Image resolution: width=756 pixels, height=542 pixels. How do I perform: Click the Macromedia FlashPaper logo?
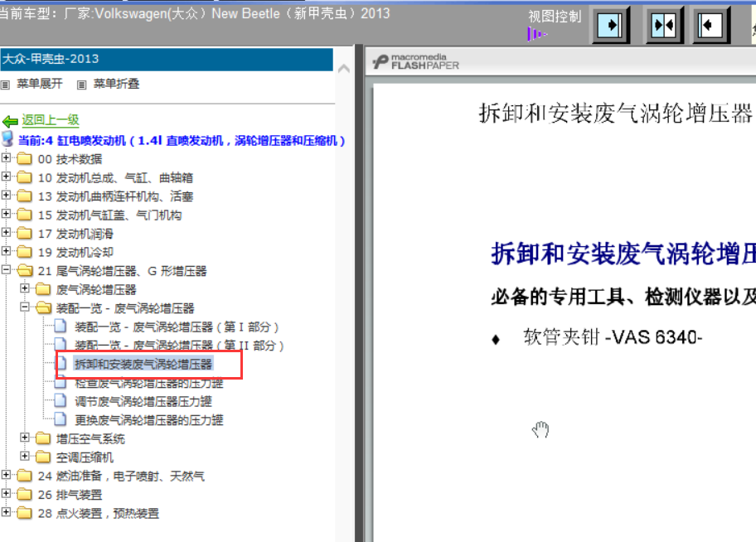point(416,61)
